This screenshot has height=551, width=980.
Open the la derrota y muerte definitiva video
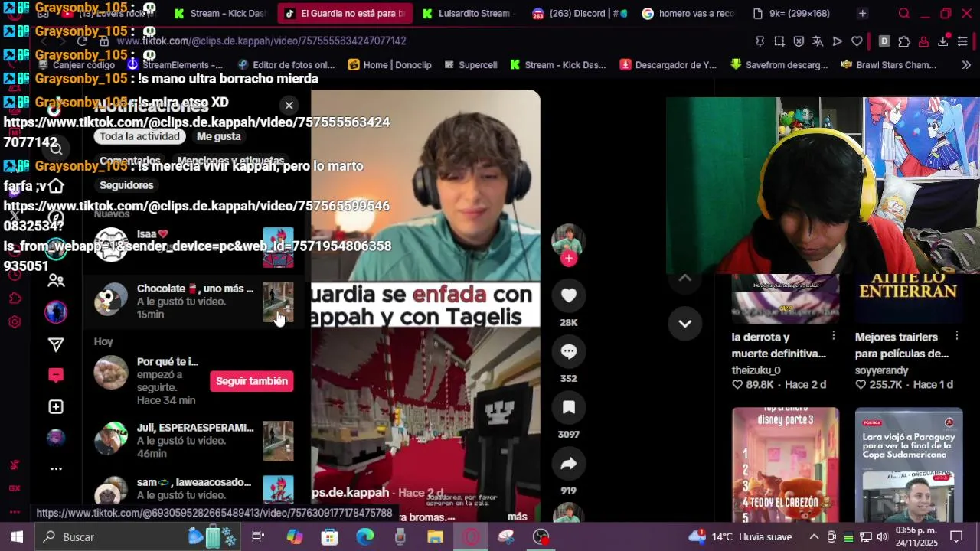click(x=785, y=298)
